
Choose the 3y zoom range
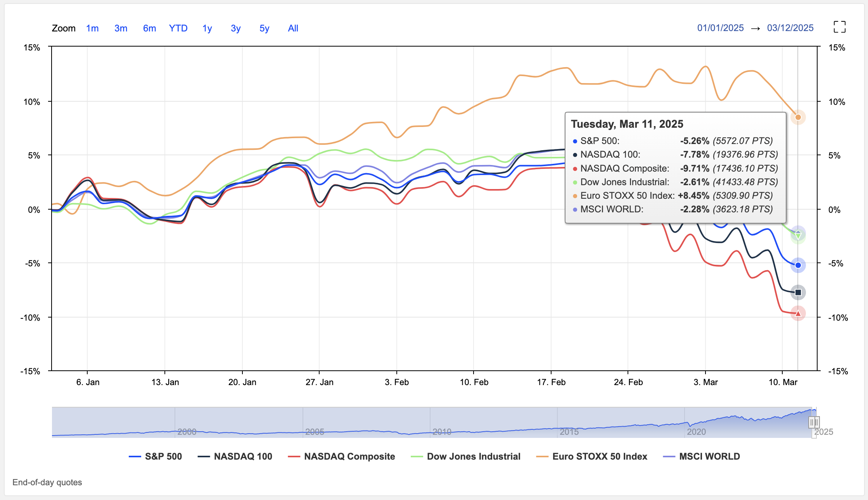(x=236, y=28)
